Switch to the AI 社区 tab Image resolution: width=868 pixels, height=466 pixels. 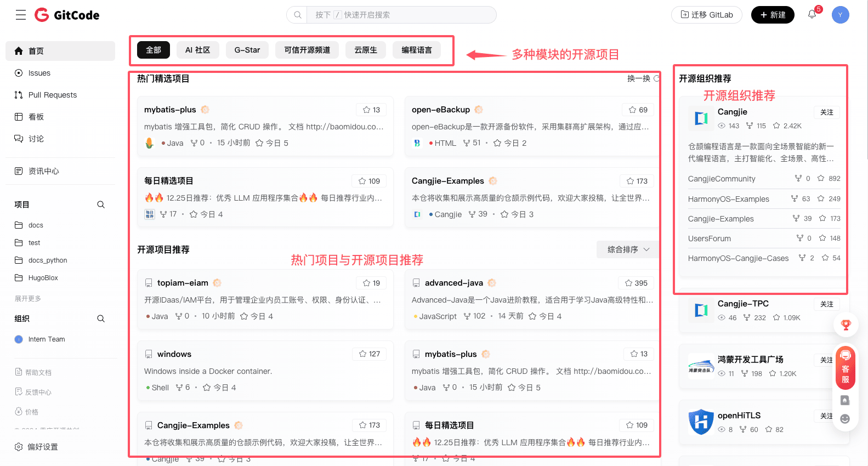[197, 50]
